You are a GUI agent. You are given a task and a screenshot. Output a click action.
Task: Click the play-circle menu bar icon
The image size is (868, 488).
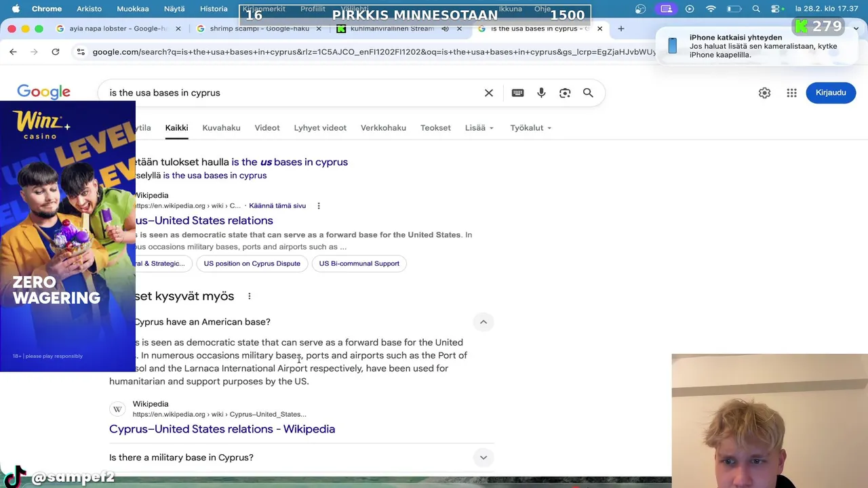(x=690, y=9)
